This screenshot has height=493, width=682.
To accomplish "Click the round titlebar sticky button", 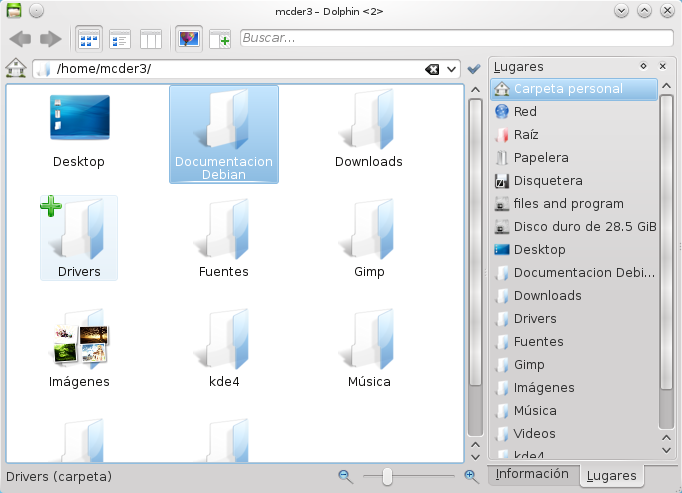I will (37, 10).
